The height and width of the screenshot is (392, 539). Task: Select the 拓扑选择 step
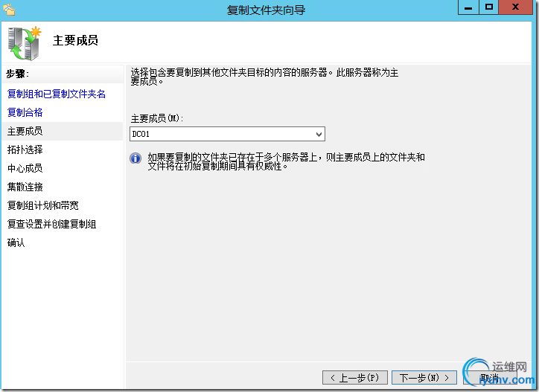click(x=25, y=150)
